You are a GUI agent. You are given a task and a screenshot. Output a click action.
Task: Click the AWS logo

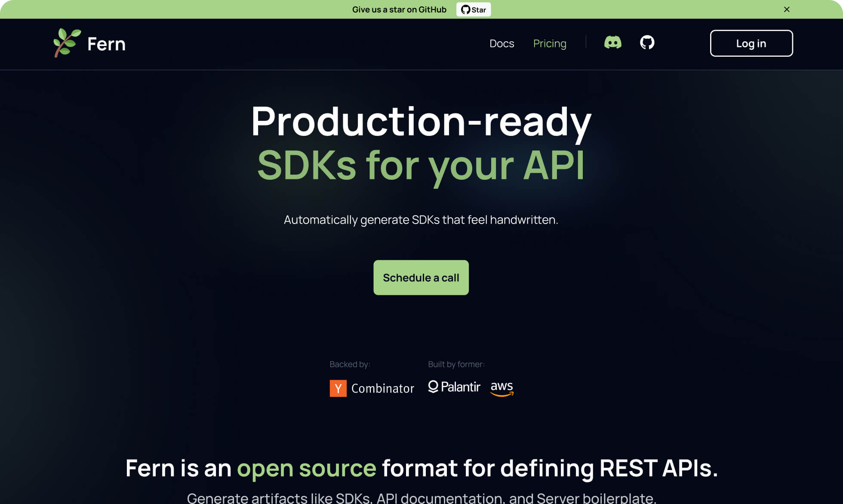click(x=501, y=388)
